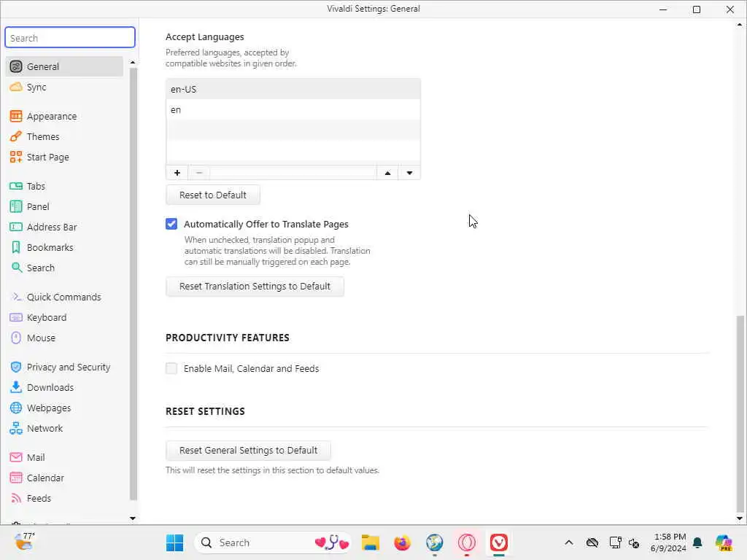Image resolution: width=747 pixels, height=560 pixels.
Task: Open Calendar settings icon
Action: pos(16,478)
